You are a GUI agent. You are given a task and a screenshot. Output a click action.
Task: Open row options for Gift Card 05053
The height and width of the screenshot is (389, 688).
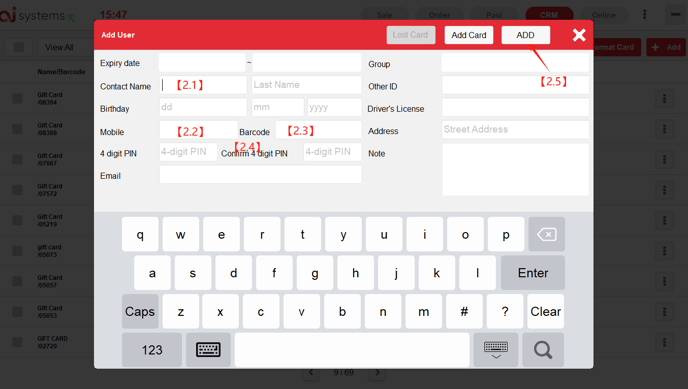pyautogui.click(x=664, y=312)
